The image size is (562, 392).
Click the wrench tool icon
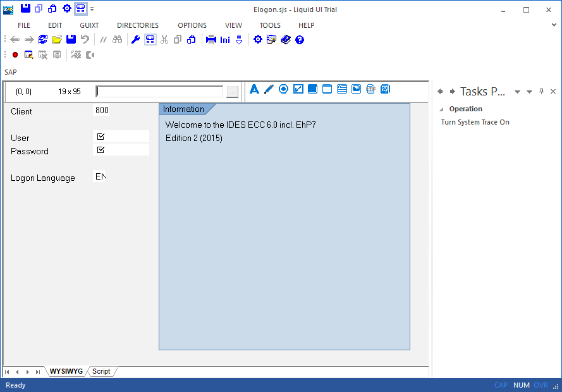coord(135,40)
